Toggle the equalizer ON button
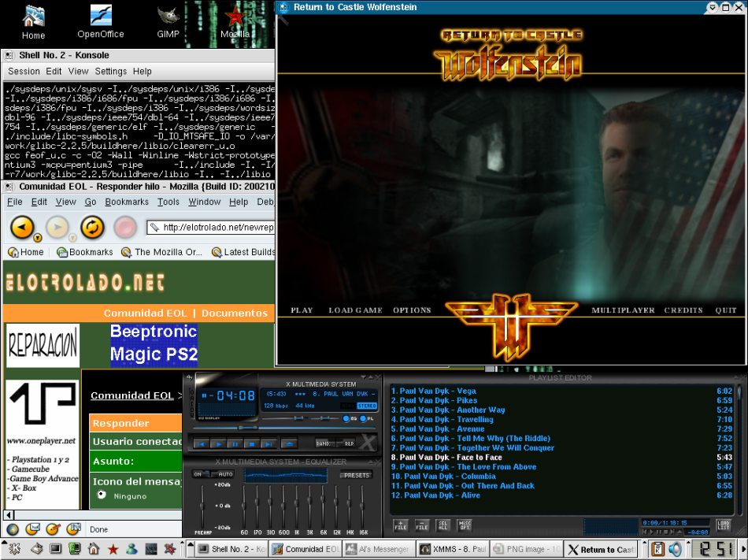The width and height of the screenshot is (748, 560). pos(198,474)
